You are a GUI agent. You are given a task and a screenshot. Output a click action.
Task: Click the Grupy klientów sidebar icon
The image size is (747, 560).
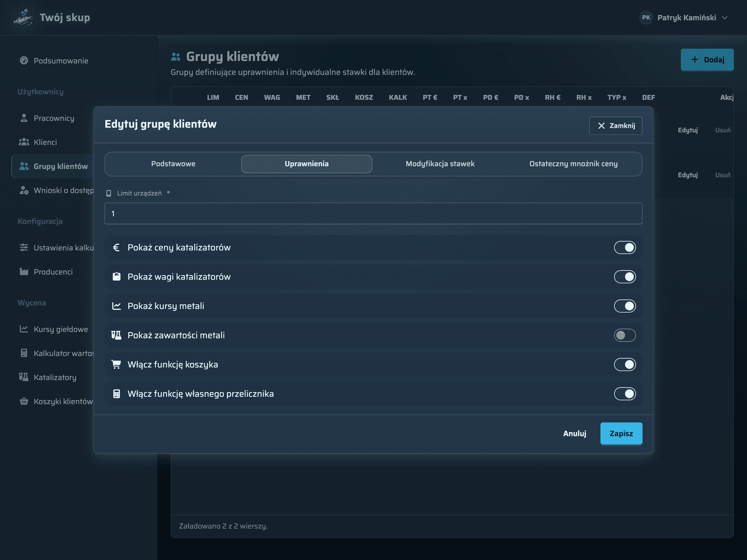(24, 166)
